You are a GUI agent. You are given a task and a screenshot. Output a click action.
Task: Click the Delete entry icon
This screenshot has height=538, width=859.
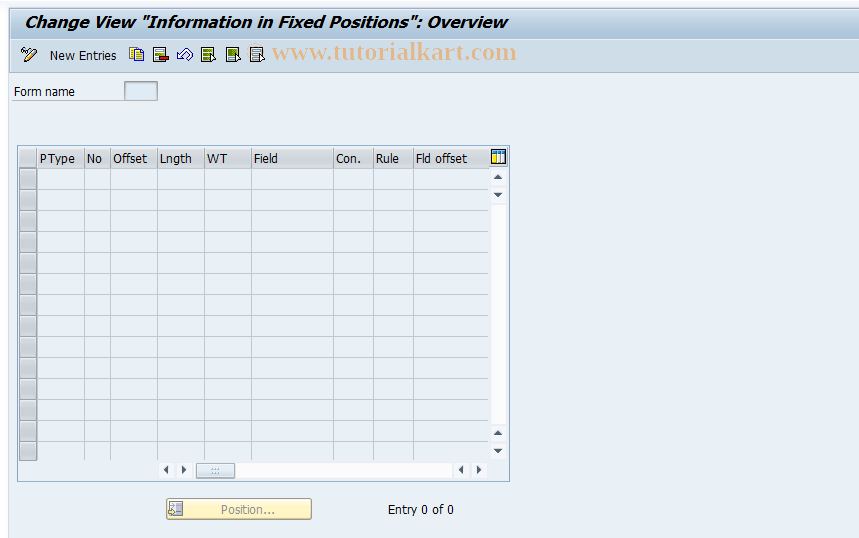(161, 55)
